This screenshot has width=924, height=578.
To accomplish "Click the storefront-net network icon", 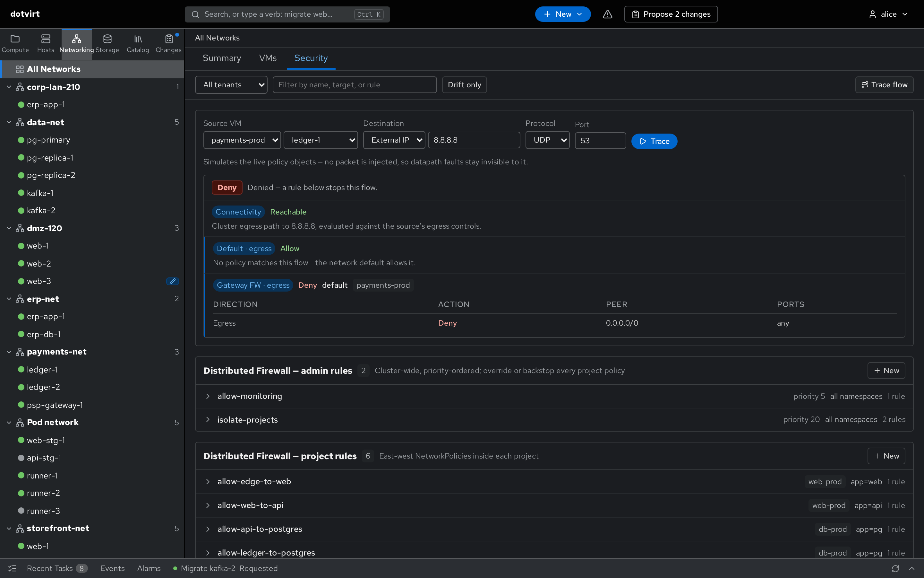I will click(x=20, y=528).
